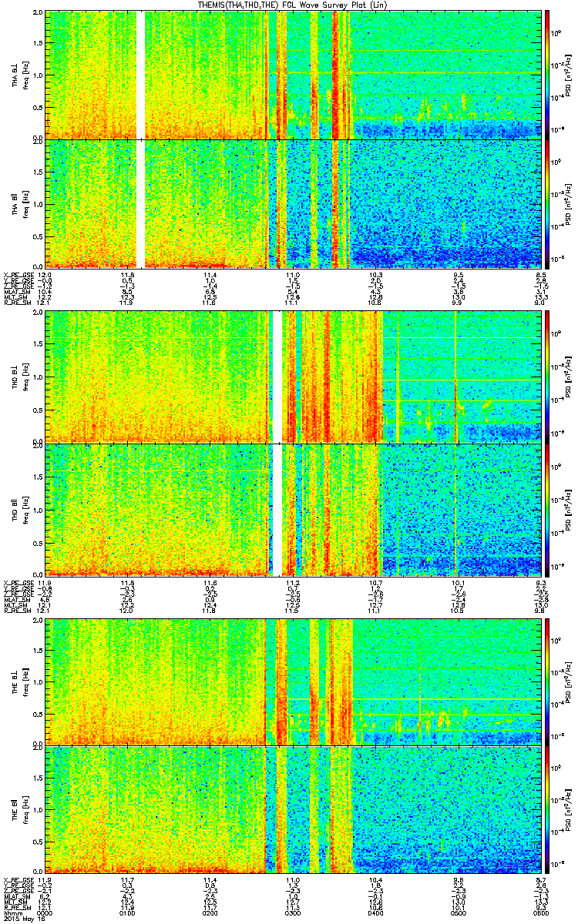Screen dimensions: 578x924
Task: Click the PSD color bar beside THA B-perpendicular
Action: pos(548,75)
